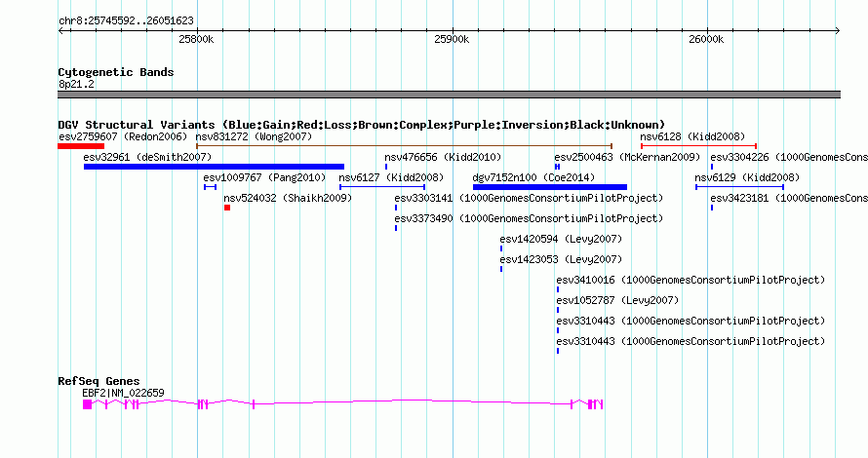Click the esv3423181 variant label
This screenshot has height=458, width=868.
[x=789, y=198]
